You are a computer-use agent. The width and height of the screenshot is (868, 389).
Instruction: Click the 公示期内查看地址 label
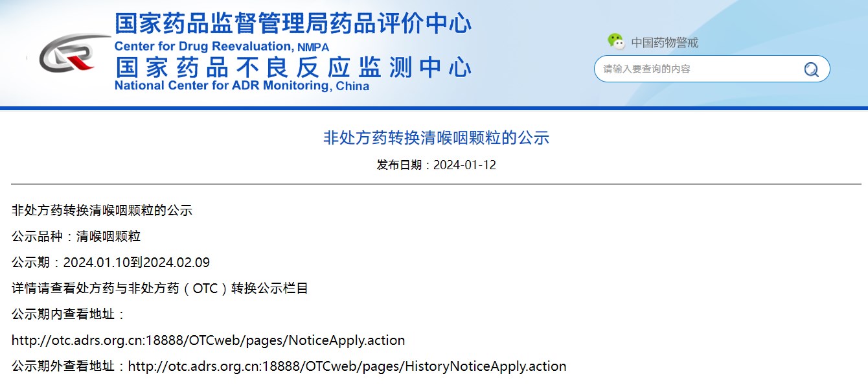click(68, 314)
